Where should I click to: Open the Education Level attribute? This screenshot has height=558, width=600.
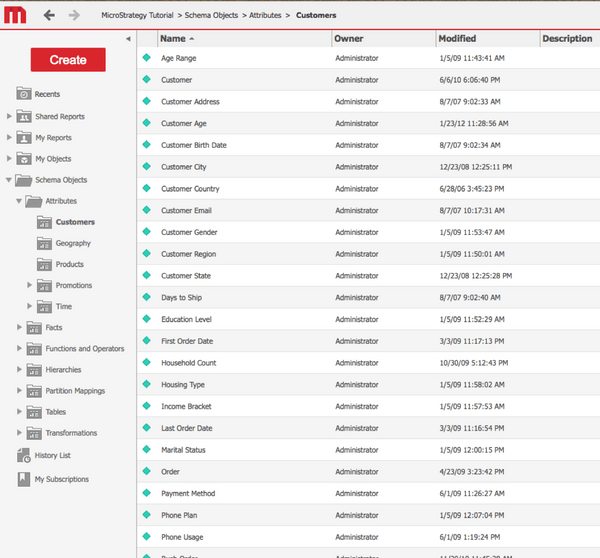[x=186, y=319]
